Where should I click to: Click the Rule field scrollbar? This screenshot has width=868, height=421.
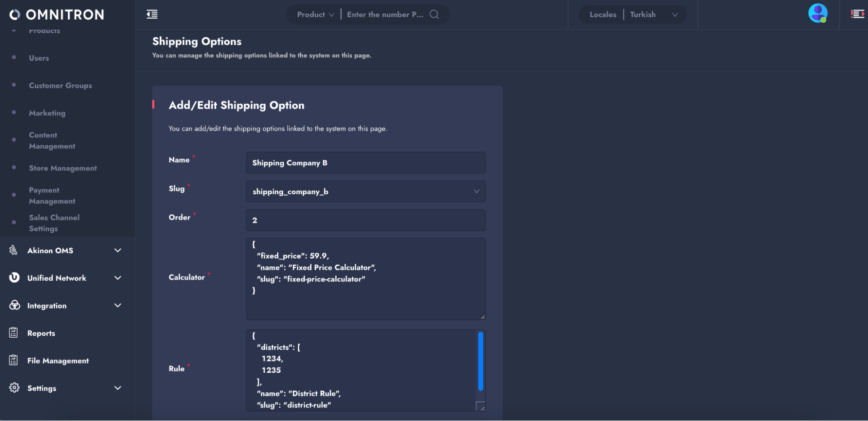click(480, 361)
